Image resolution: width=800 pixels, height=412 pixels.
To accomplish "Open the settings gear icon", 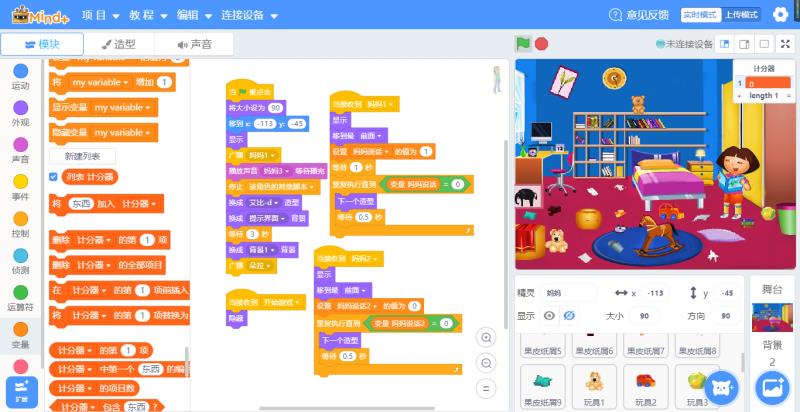I will (x=780, y=15).
